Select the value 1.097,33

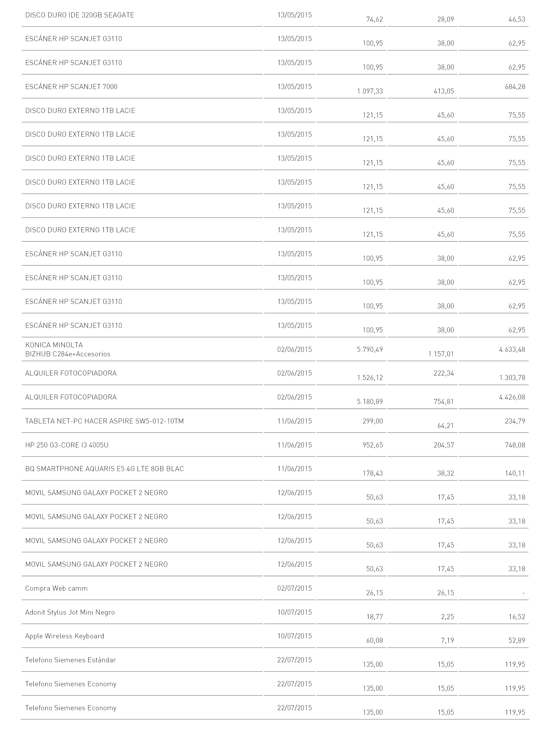pos(370,91)
